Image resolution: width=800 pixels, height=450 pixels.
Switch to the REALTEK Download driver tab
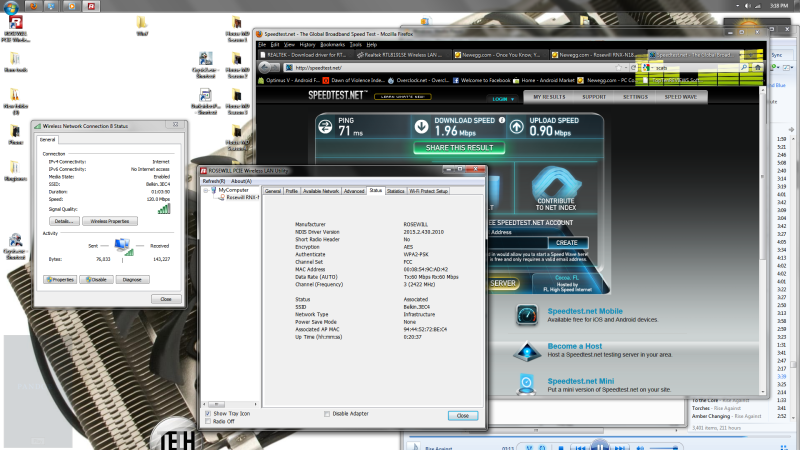(x=304, y=55)
